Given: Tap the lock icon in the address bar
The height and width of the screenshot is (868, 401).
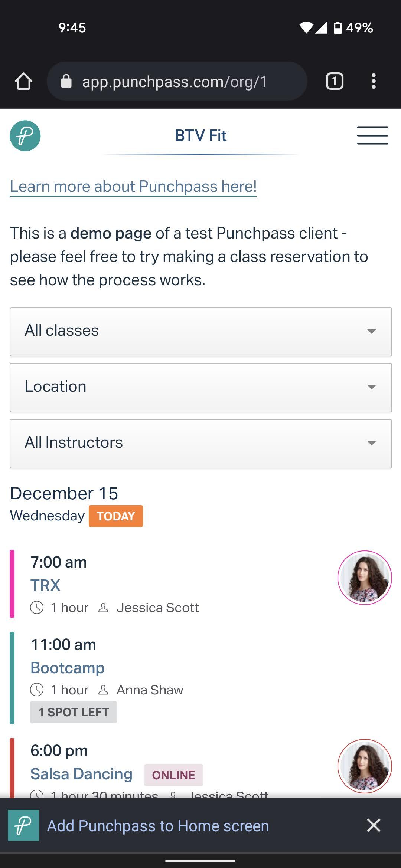Looking at the screenshot, I should pyautogui.click(x=66, y=81).
